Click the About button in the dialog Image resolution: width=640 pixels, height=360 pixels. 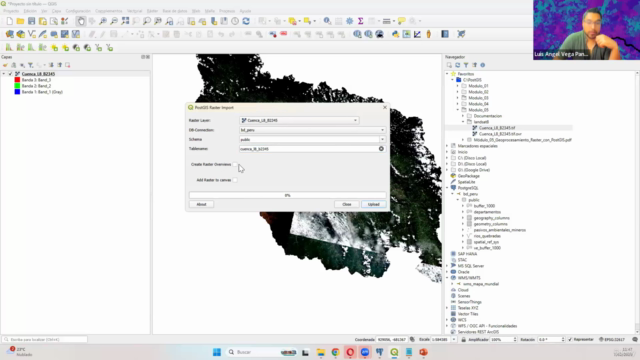(x=201, y=204)
